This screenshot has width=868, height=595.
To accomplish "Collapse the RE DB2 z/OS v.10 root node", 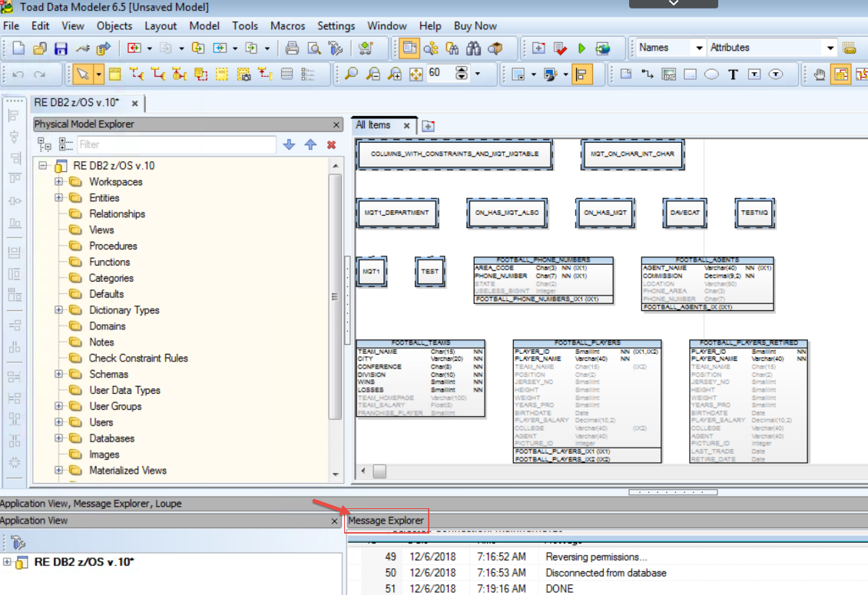I will click(42, 166).
